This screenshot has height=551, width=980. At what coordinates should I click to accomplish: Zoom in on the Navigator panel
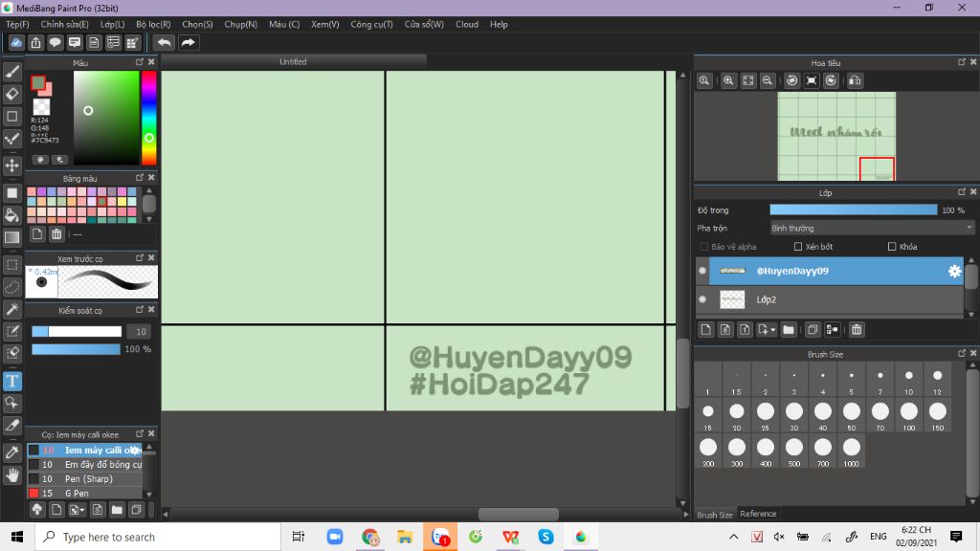[x=728, y=80]
